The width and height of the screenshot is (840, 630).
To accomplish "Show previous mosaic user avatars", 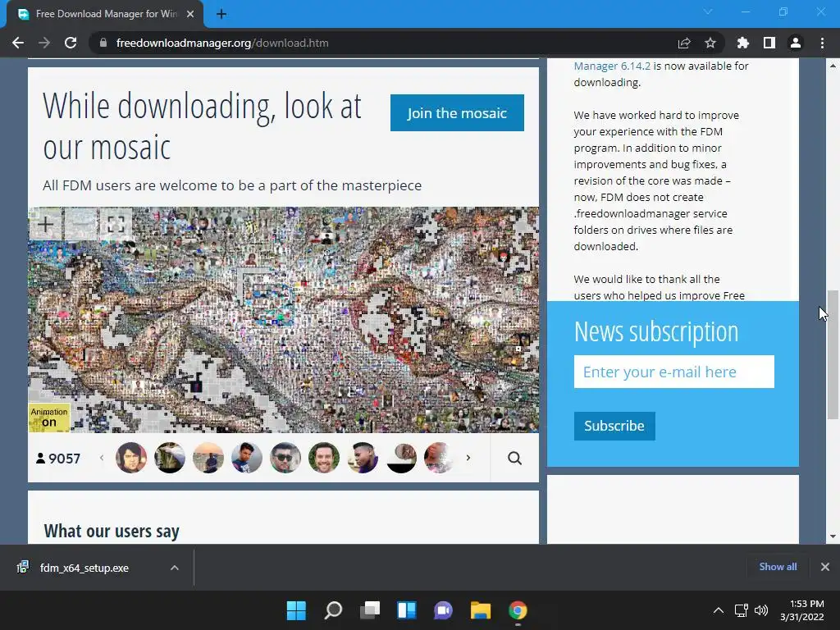I will 102,458.
